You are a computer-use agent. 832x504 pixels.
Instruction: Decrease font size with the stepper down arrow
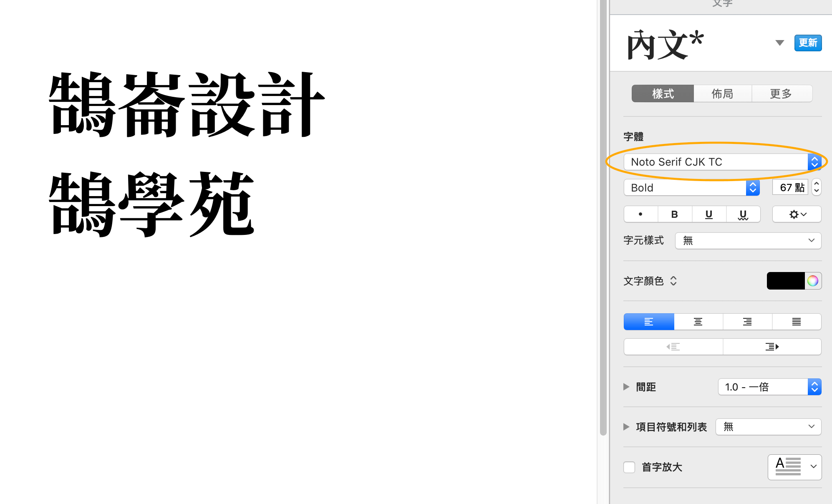[817, 191]
